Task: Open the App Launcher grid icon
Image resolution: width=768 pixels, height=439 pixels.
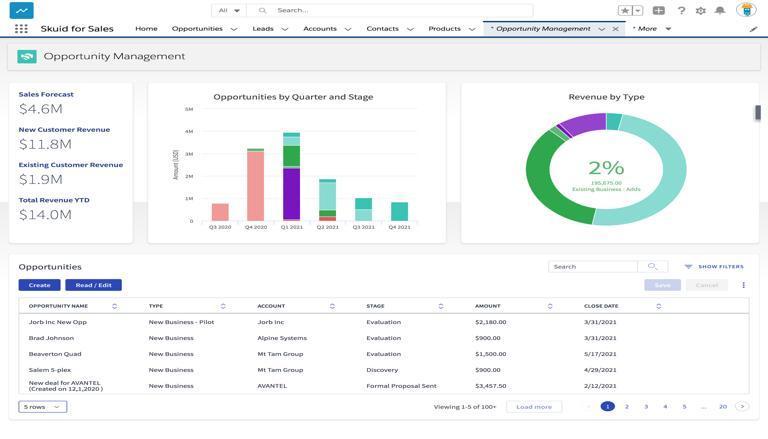Action: tap(21, 29)
